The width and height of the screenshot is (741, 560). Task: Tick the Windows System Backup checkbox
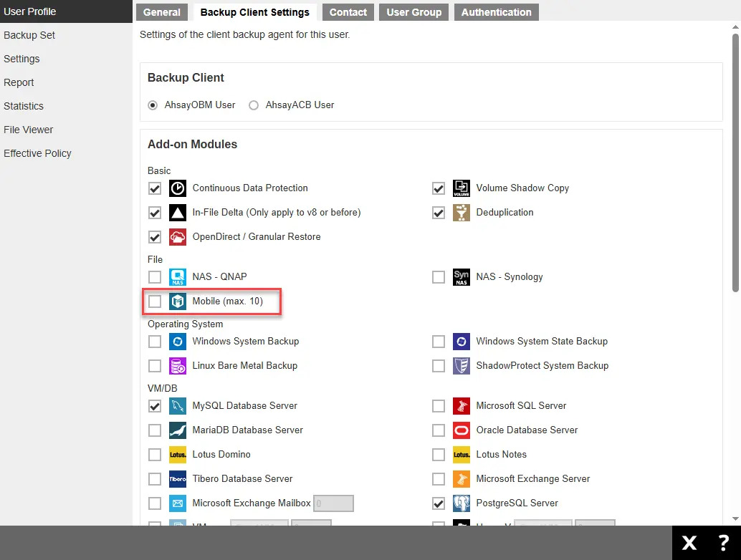155,342
